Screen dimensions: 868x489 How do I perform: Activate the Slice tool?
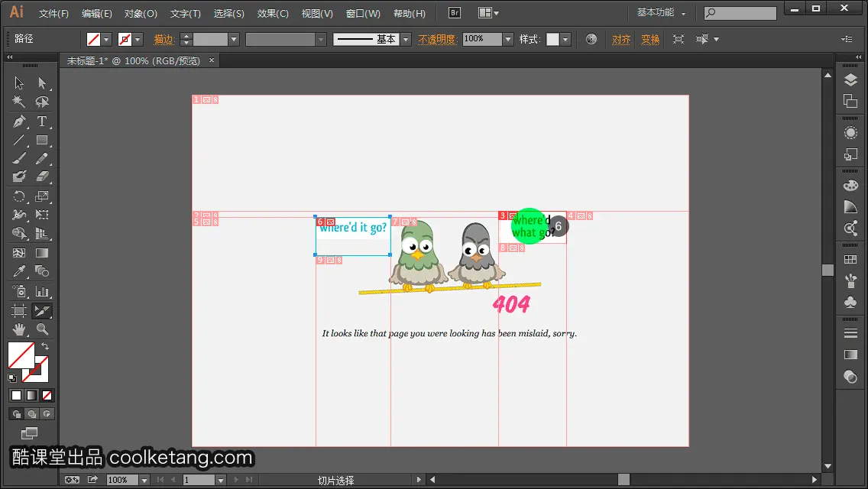42,311
